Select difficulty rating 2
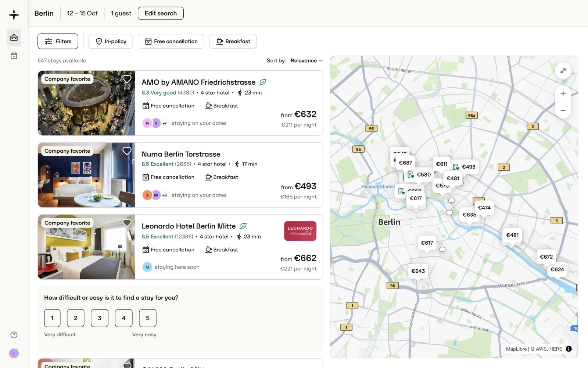 pyautogui.click(x=76, y=318)
